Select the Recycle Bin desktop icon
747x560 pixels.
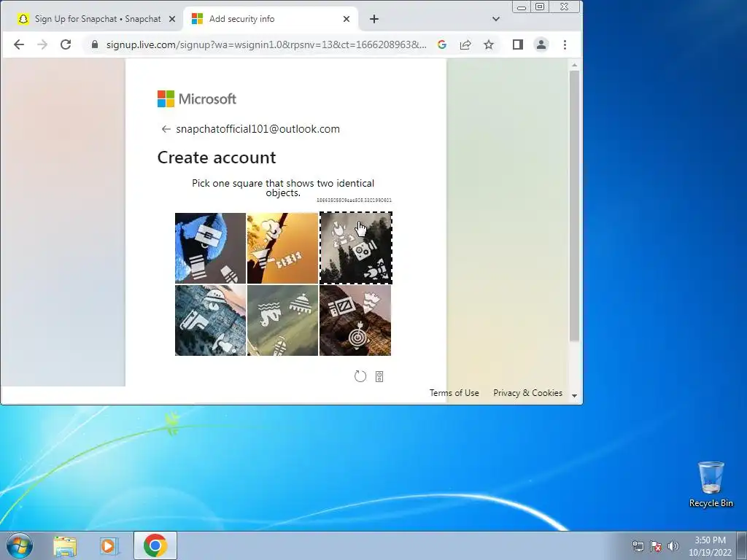711,485
